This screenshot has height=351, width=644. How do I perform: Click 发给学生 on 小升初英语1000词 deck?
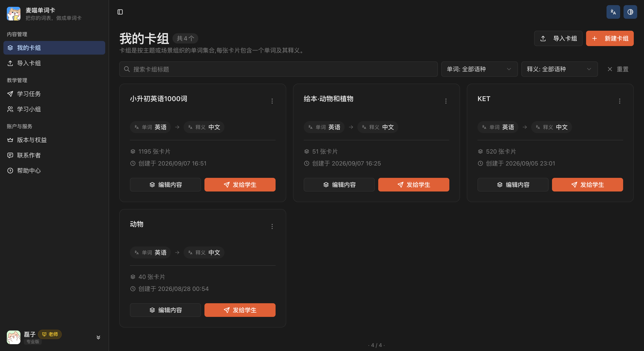tap(240, 184)
